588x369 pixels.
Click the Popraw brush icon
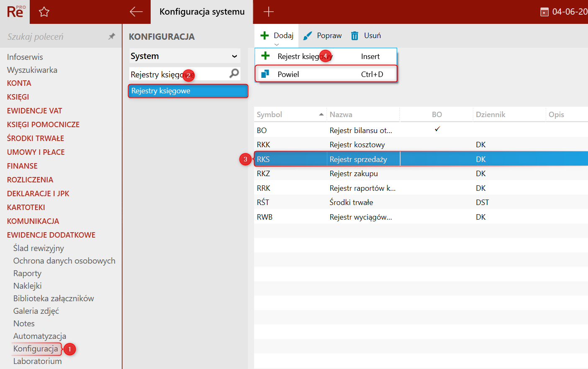click(308, 36)
